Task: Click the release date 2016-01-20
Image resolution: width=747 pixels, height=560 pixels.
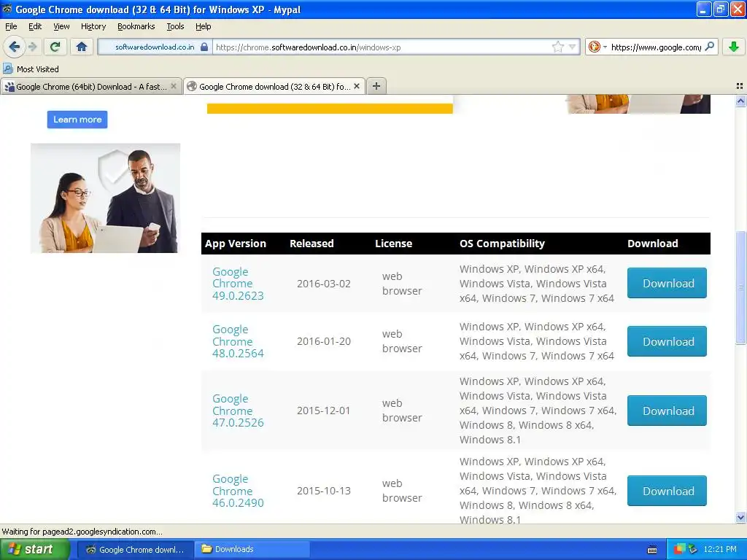Action: 323,341
